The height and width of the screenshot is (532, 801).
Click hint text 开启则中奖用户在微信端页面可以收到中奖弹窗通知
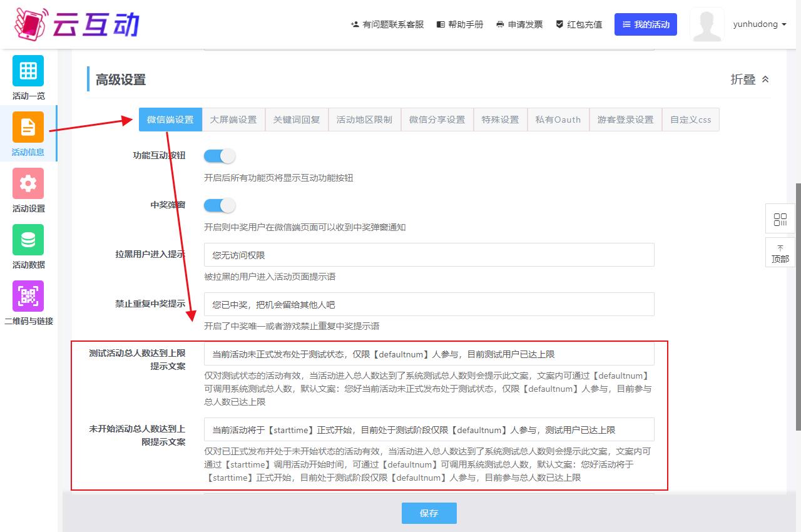coord(305,227)
